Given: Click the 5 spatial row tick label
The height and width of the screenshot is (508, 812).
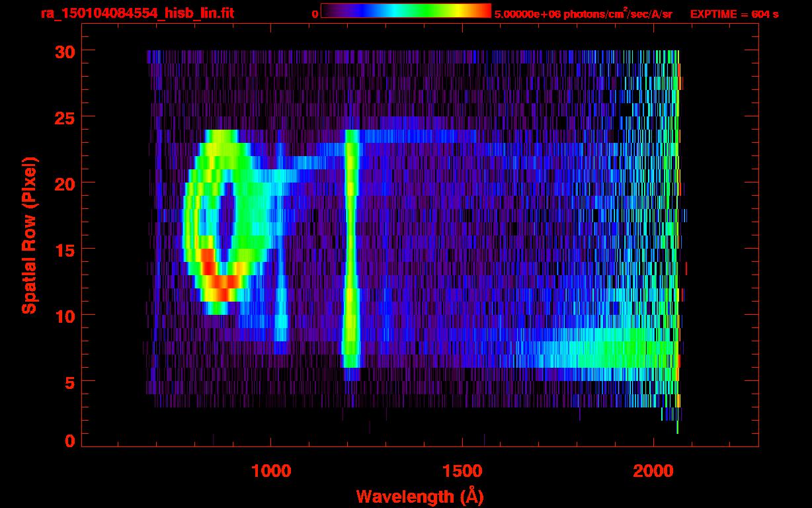Looking at the screenshot, I should tap(69, 382).
